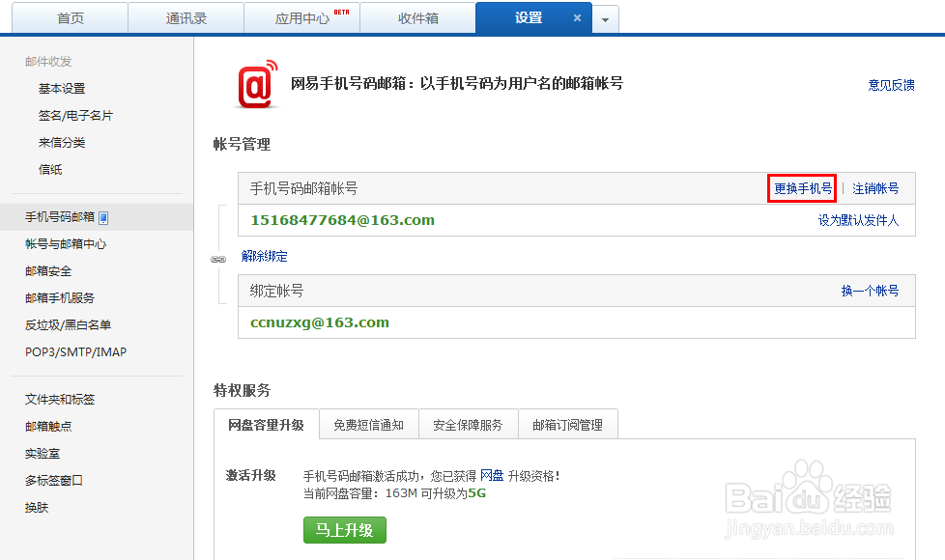
Task: Open the tab list dropdown arrow
Action: [605, 20]
